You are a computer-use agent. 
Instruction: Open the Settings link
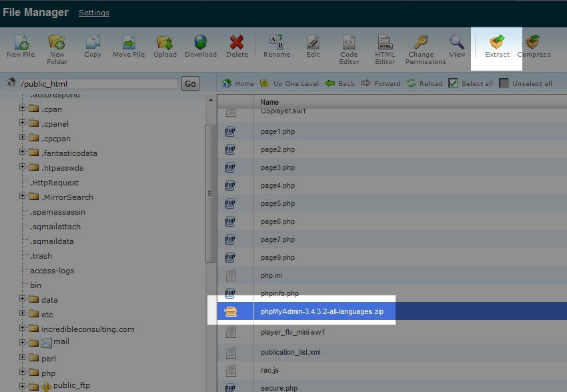point(93,13)
